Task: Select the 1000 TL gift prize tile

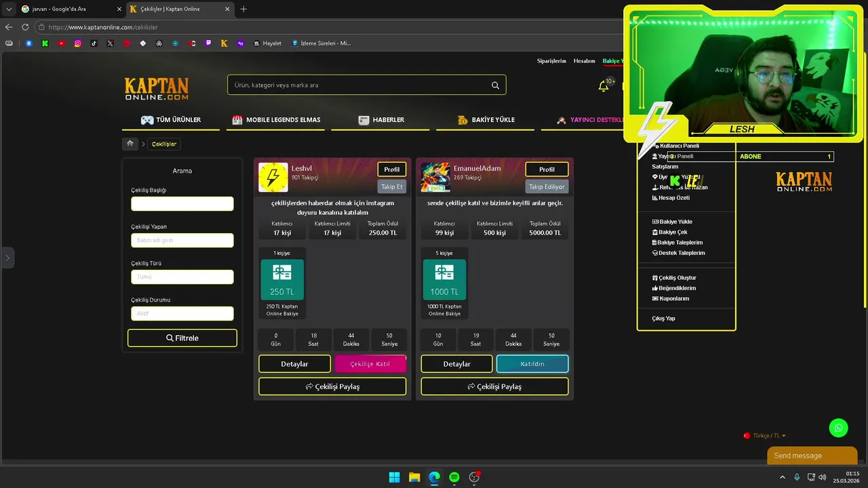Action: coord(444,279)
